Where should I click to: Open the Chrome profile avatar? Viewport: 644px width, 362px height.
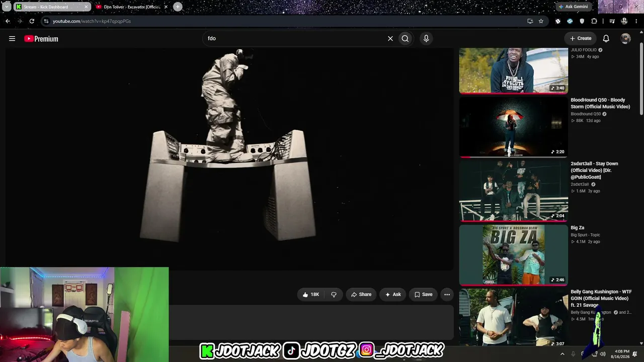624,21
